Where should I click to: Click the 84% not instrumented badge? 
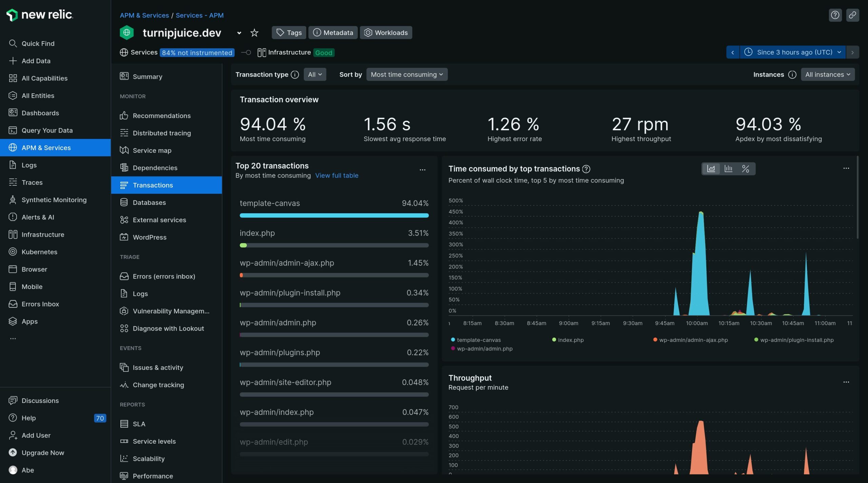pyautogui.click(x=197, y=53)
